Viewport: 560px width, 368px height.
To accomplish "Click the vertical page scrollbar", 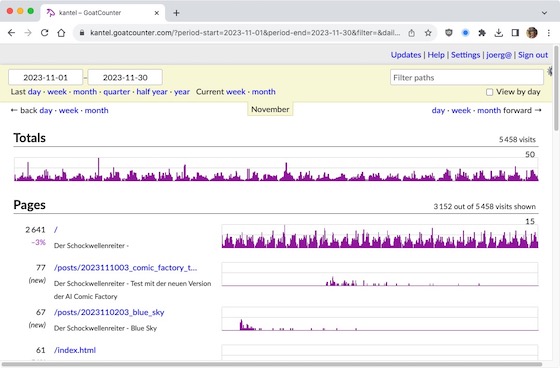I will [x=556, y=88].
